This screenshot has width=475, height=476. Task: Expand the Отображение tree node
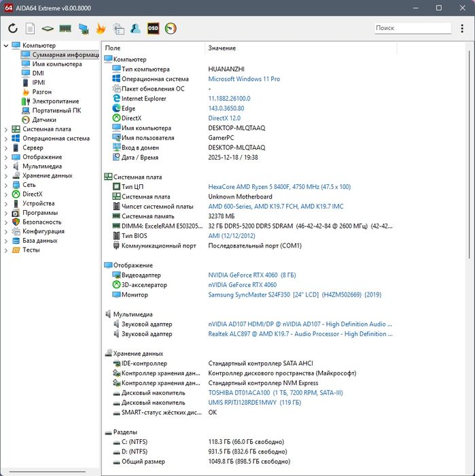point(5,157)
